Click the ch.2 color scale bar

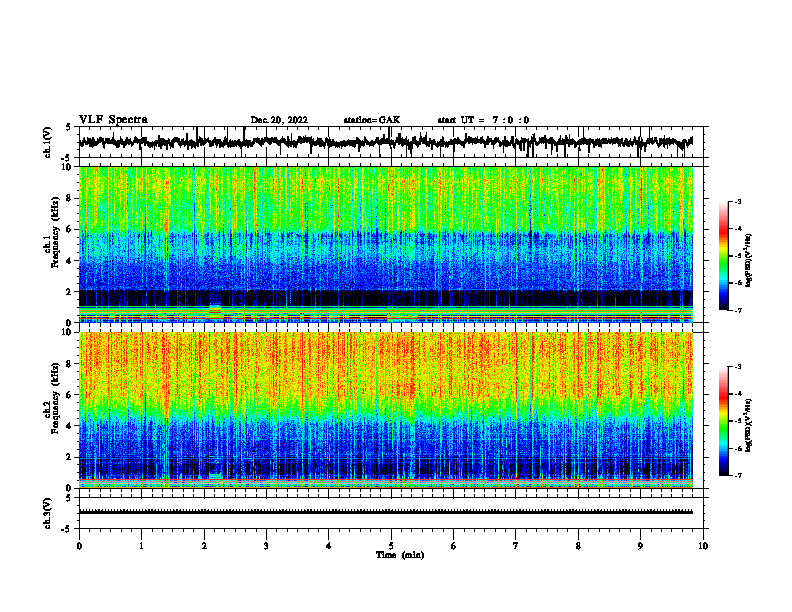(723, 421)
